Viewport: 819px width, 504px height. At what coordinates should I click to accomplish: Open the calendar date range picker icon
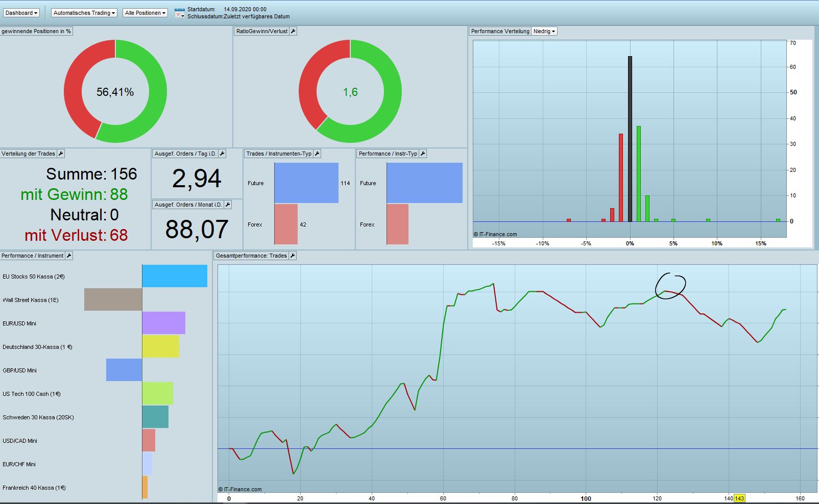(179, 13)
